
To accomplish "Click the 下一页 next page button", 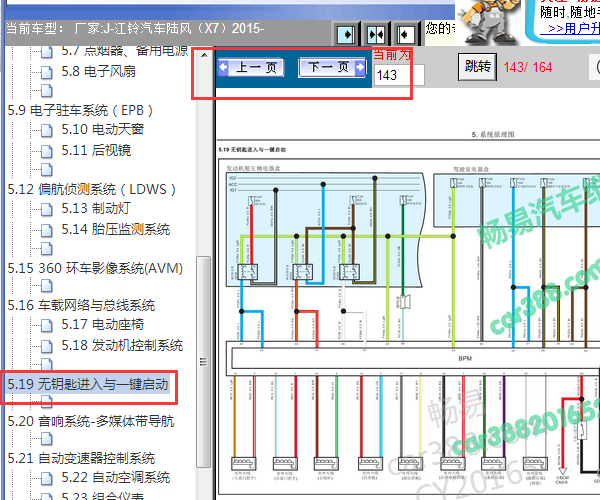I will click(332, 68).
